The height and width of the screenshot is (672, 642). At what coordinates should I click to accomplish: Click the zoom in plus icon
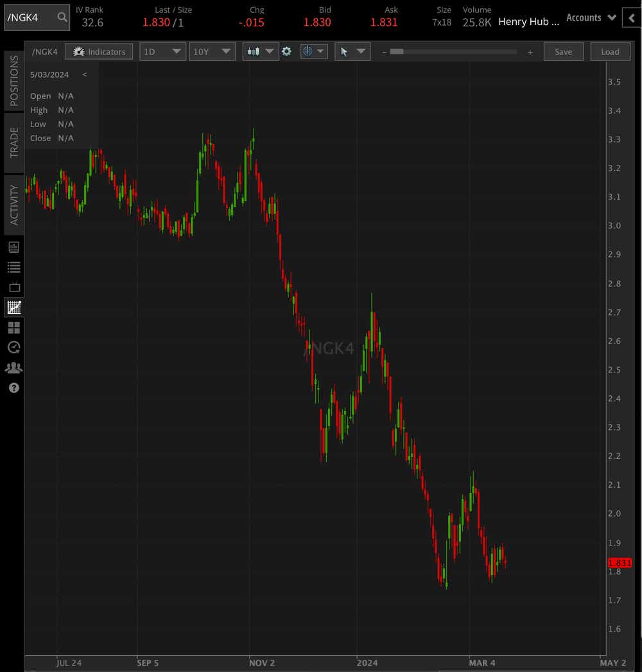(x=530, y=52)
